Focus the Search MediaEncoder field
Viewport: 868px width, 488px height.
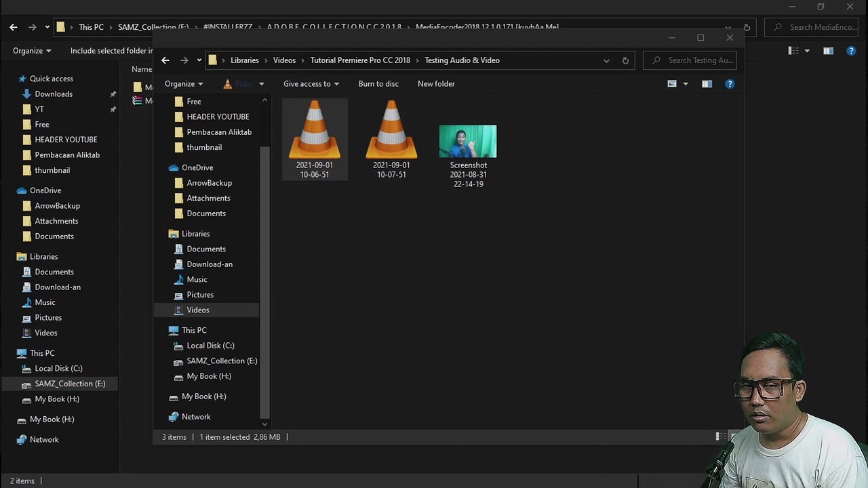click(811, 27)
